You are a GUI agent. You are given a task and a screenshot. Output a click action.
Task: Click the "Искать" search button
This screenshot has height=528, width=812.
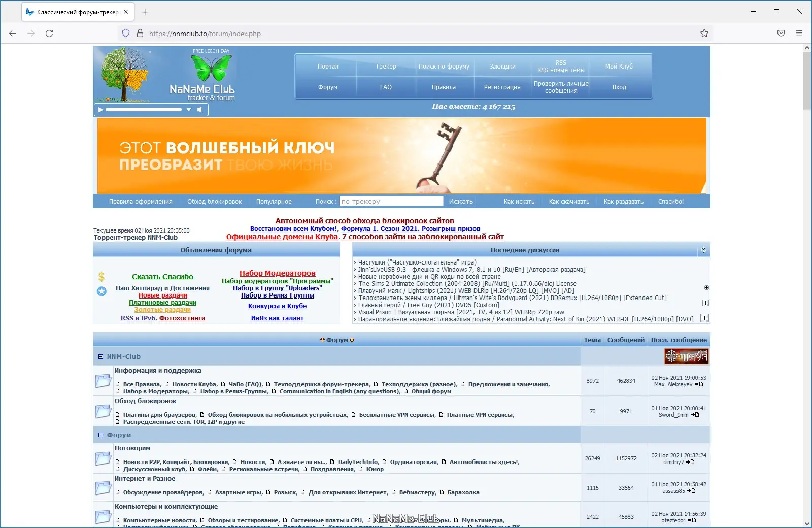point(460,201)
